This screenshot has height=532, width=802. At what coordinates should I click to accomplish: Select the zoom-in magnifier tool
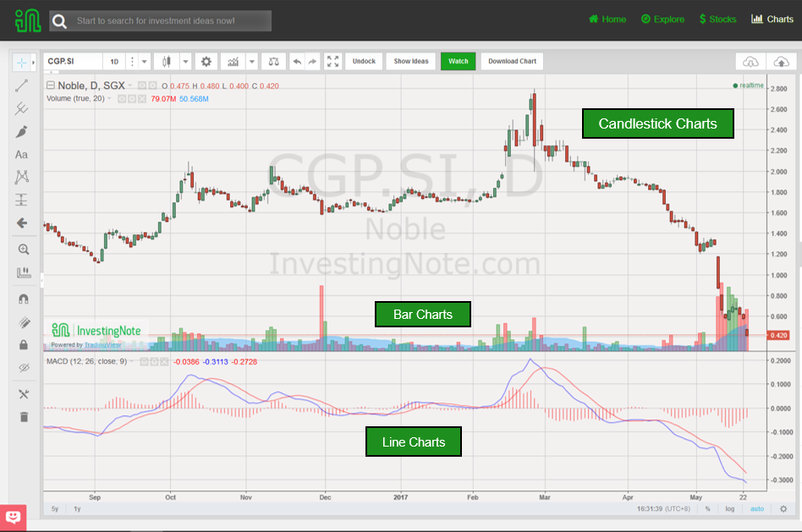point(24,249)
